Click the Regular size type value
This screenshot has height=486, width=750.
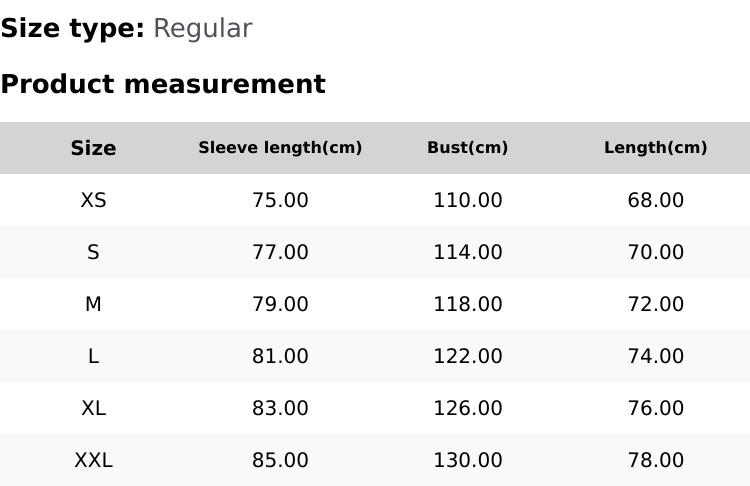(202, 28)
